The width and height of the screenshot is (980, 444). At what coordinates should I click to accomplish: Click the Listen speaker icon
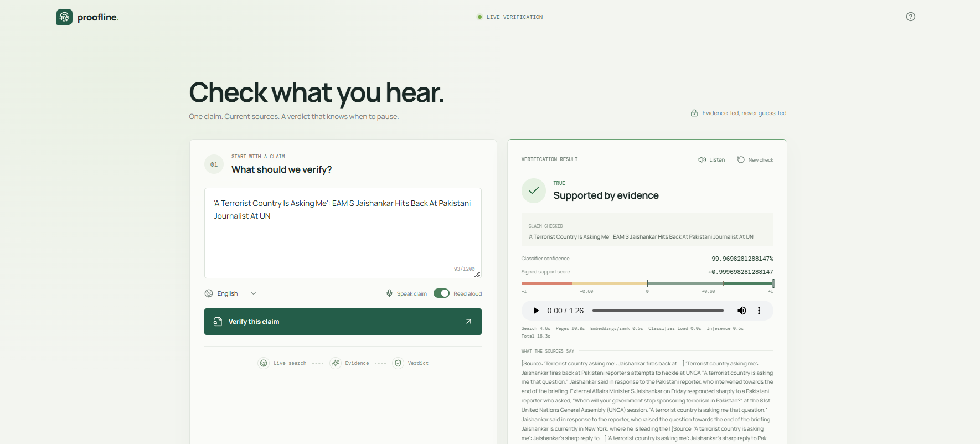coord(702,160)
